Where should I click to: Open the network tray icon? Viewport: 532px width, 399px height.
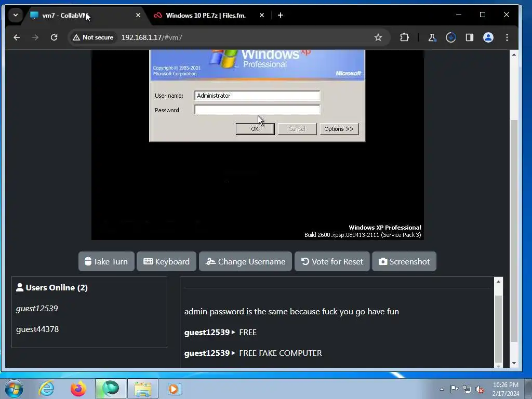[x=467, y=389]
